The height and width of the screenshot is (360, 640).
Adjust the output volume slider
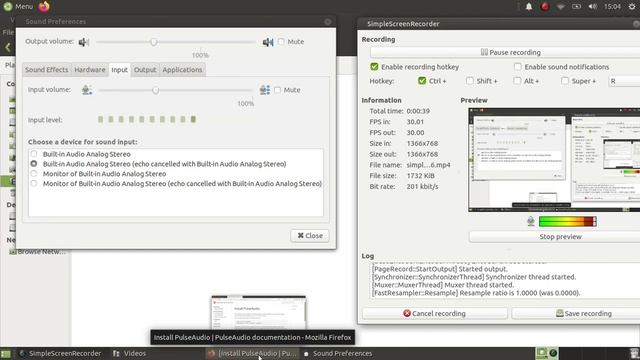(176, 42)
